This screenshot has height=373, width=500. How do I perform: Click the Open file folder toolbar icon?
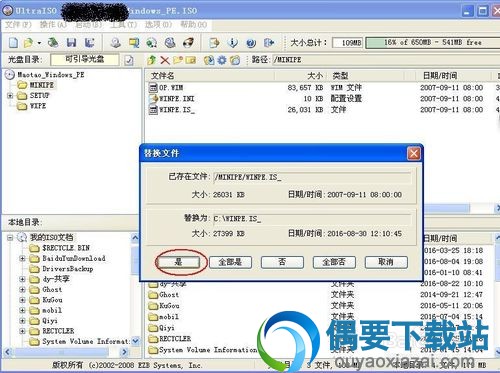[29, 43]
